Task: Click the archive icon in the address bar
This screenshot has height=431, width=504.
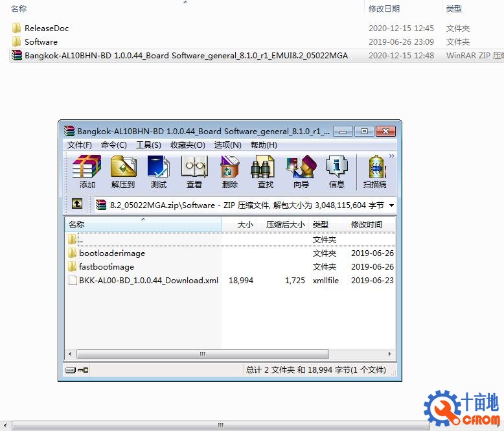Action: point(101,205)
